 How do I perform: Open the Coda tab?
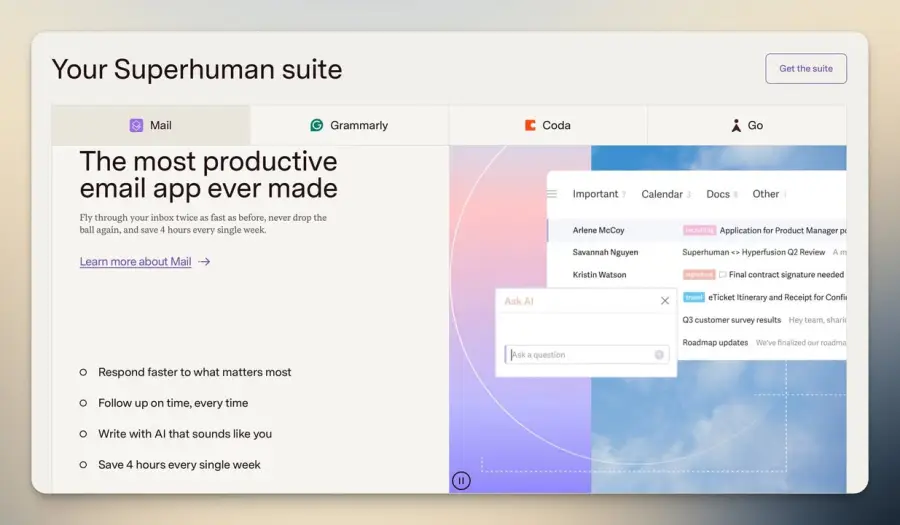pyautogui.click(x=548, y=125)
